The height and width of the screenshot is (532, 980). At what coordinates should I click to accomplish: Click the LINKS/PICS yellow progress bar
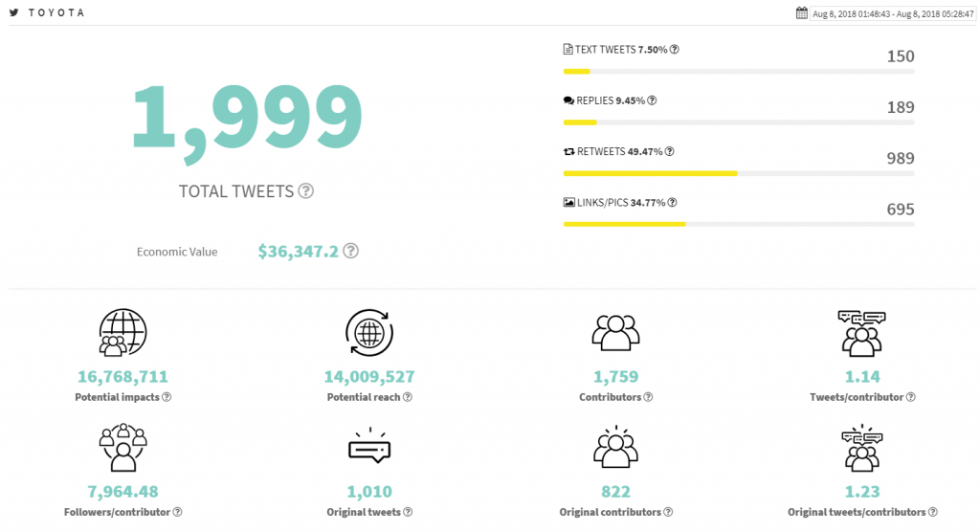(x=624, y=224)
